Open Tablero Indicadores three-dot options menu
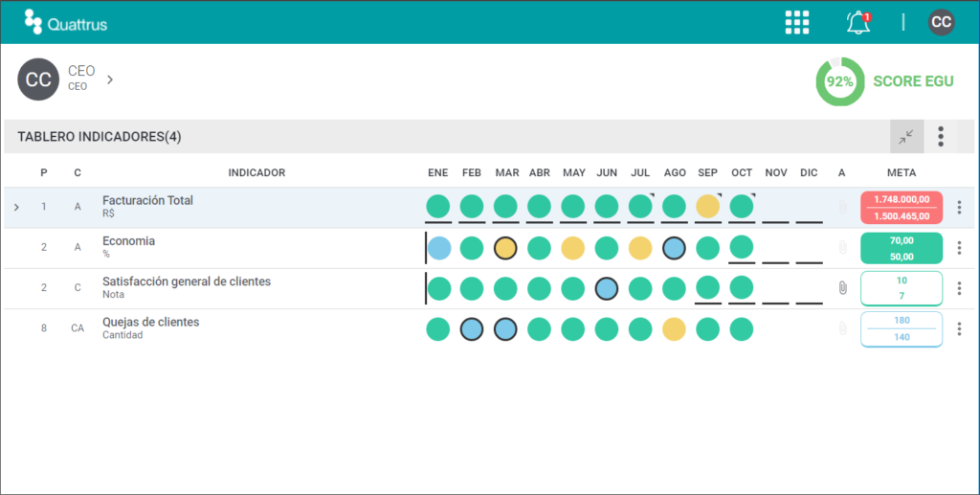This screenshot has width=980, height=495. tap(941, 136)
